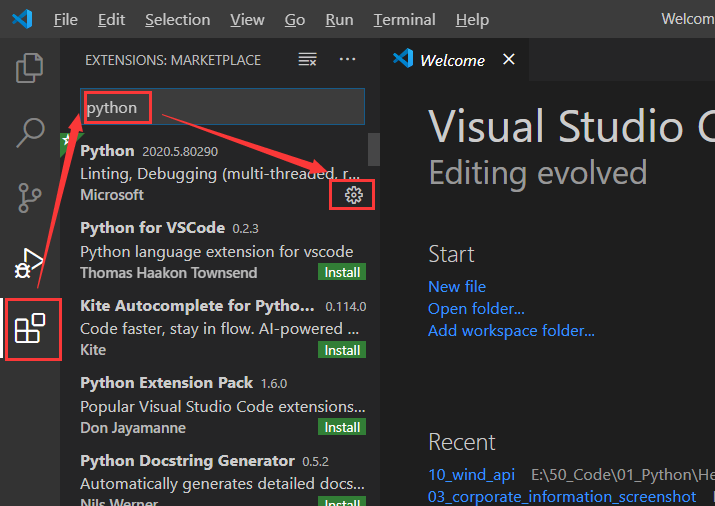Click the extensions search box containing python

tap(222, 107)
